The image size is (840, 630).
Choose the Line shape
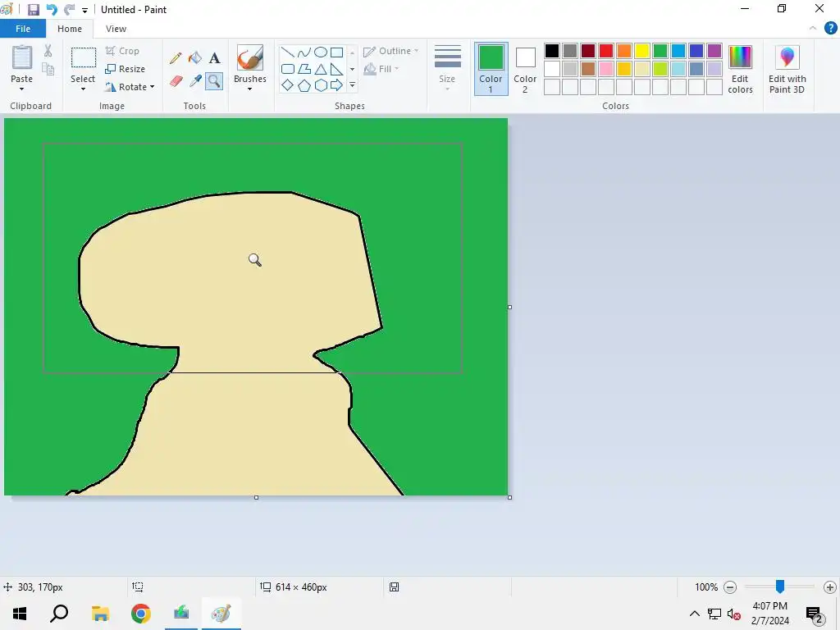coord(288,52)
